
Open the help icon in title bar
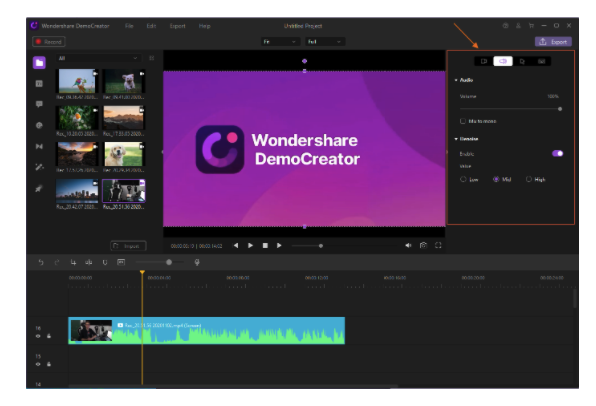coord(506,26)
